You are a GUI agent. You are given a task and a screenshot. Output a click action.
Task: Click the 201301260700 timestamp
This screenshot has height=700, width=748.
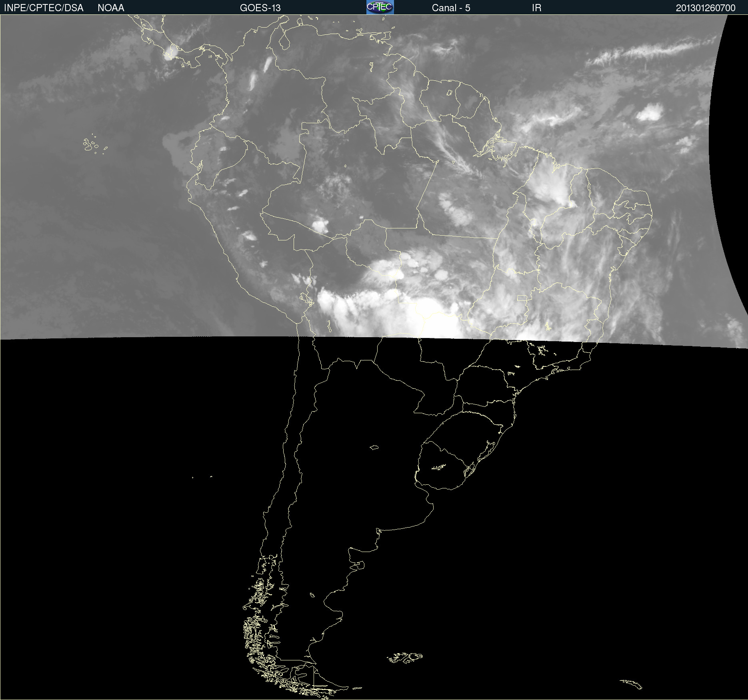tap(706, 8)
